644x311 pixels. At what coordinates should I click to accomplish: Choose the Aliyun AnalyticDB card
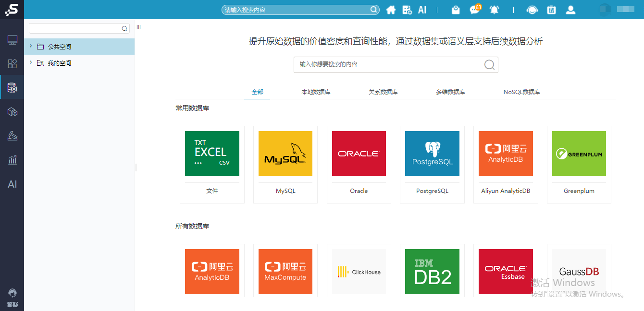(x=506, y=165)
